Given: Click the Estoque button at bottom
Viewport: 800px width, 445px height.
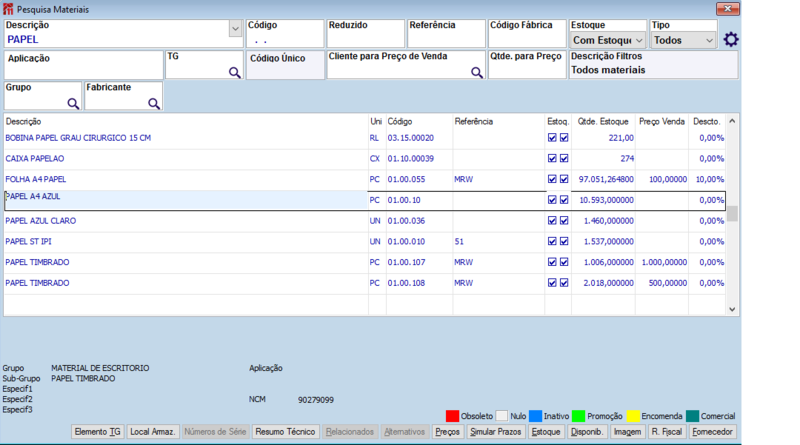Looking at the screenshot, I should [x=546, y=432].
